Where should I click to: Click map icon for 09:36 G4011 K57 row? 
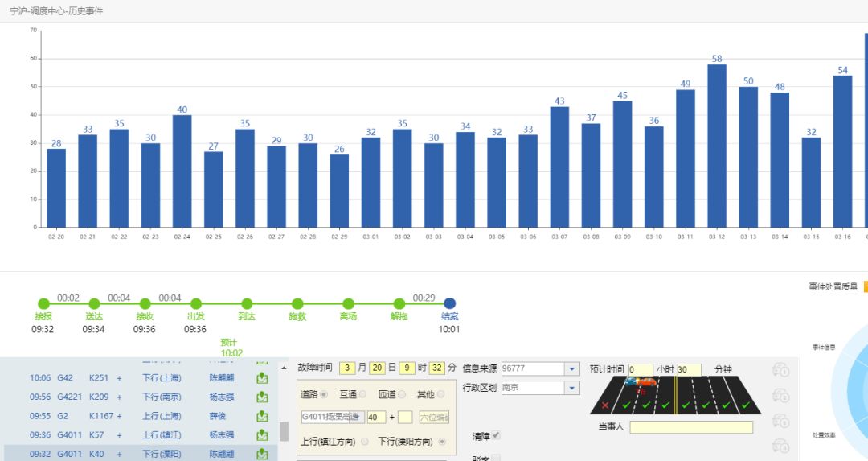point(262,435)
